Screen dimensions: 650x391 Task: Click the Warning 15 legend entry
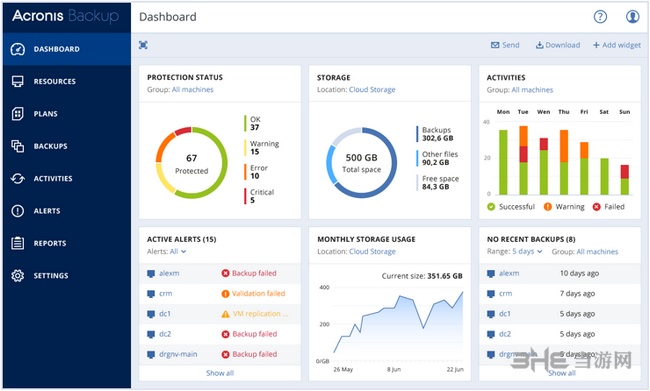(262, 148)
